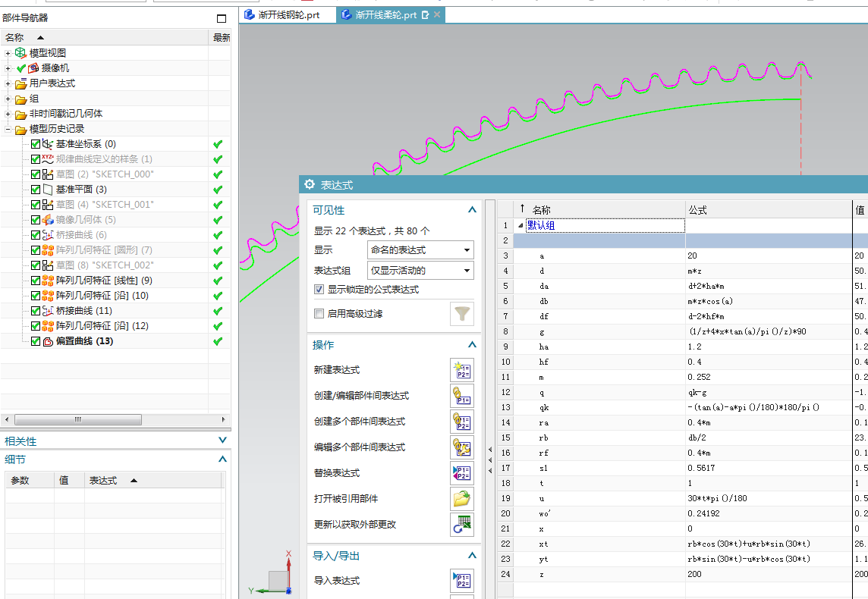
Task: Click the 草图 (2) SKETCH_000 icon
Action: (48, 174)
